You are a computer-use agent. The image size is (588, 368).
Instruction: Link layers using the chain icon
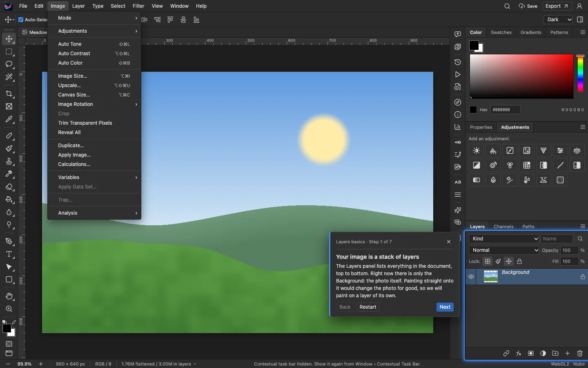tap(506, 353)
